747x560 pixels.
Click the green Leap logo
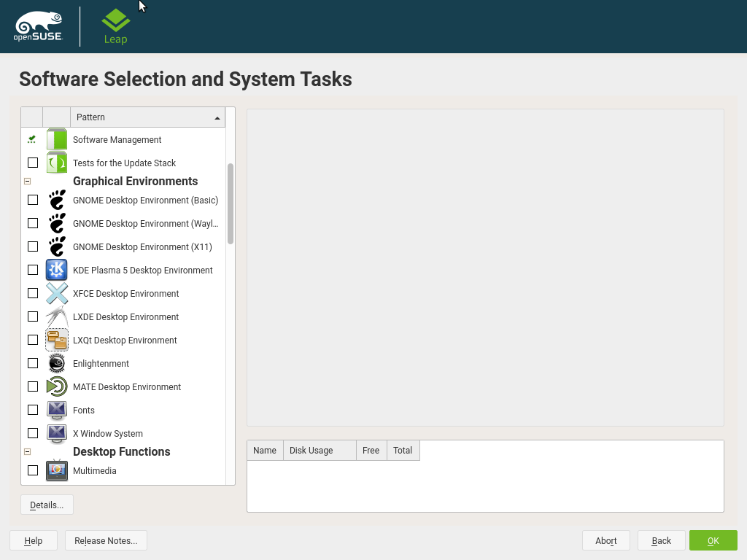[116, 27]
